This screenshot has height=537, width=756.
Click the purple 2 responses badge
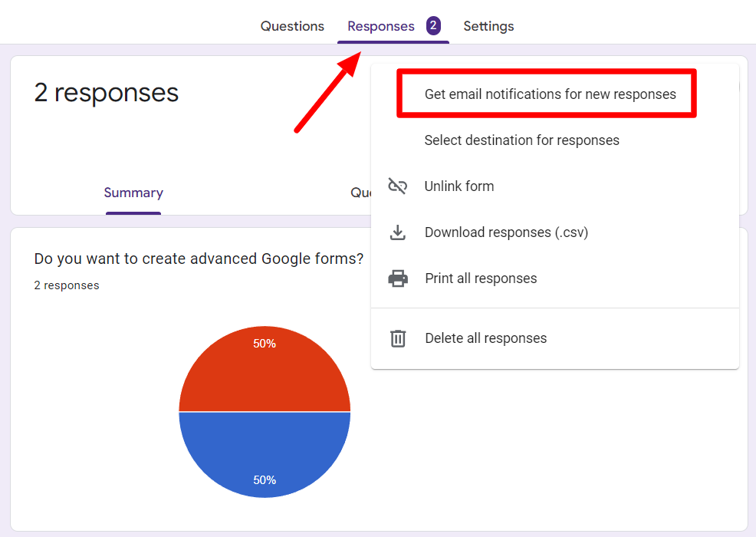pyautogui.click(x=433, y=25)
